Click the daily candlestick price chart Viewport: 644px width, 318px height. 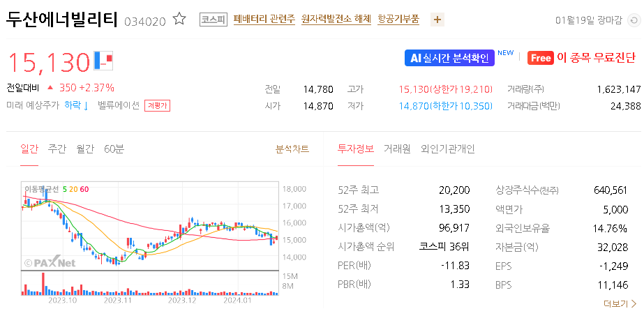[x=149, y=226]
